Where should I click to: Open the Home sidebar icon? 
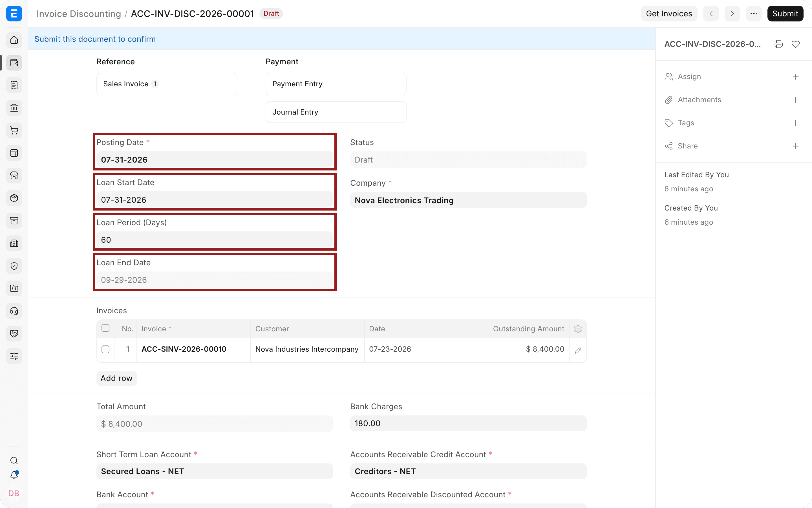pos(14,40)
